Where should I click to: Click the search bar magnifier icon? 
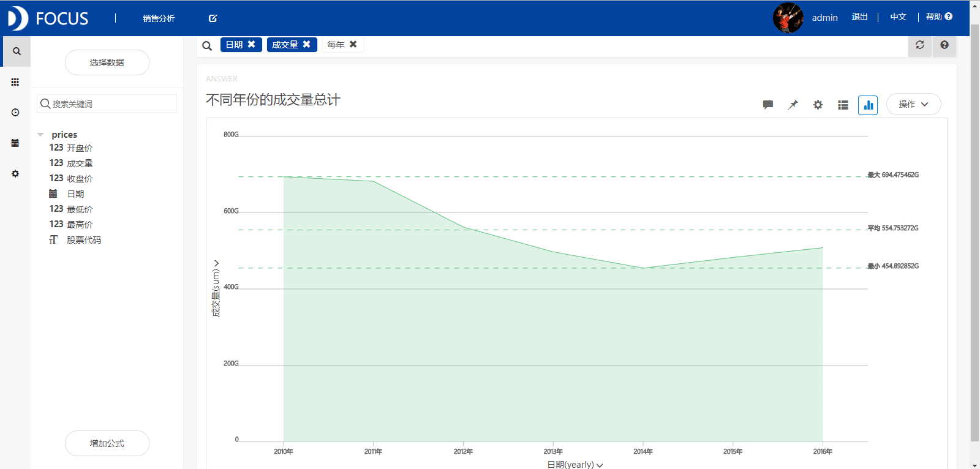point(207,45)
